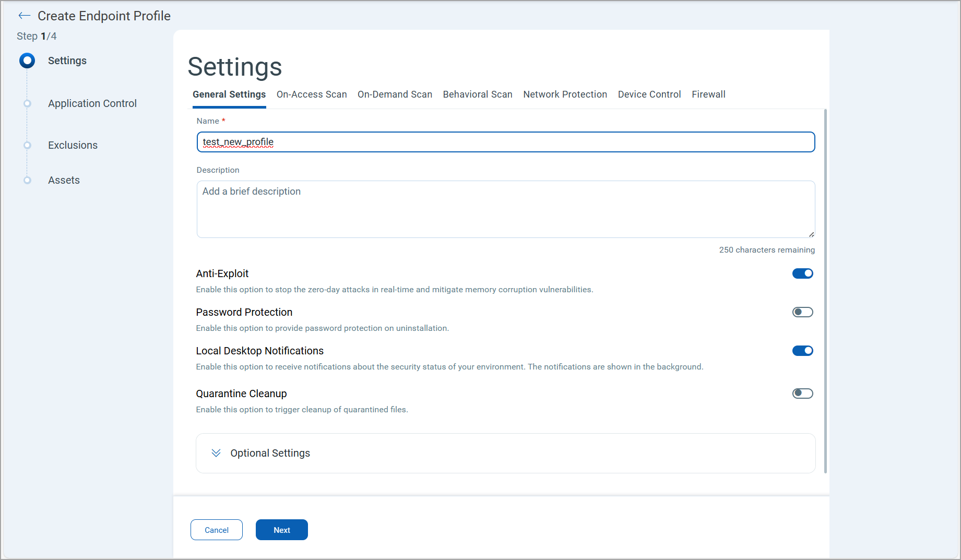Enable the Quarantine Cleanup toggle
Screen dimensions: 961x560
(x=802, y=394)
